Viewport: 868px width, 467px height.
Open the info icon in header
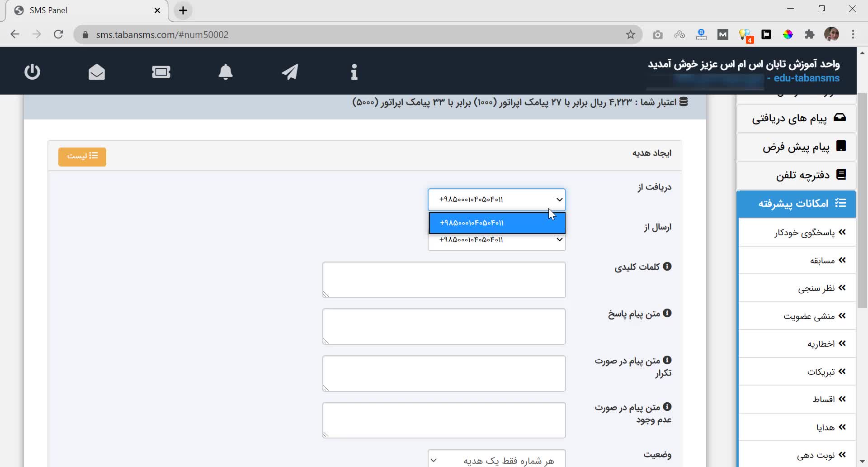(x=354, y=72)
